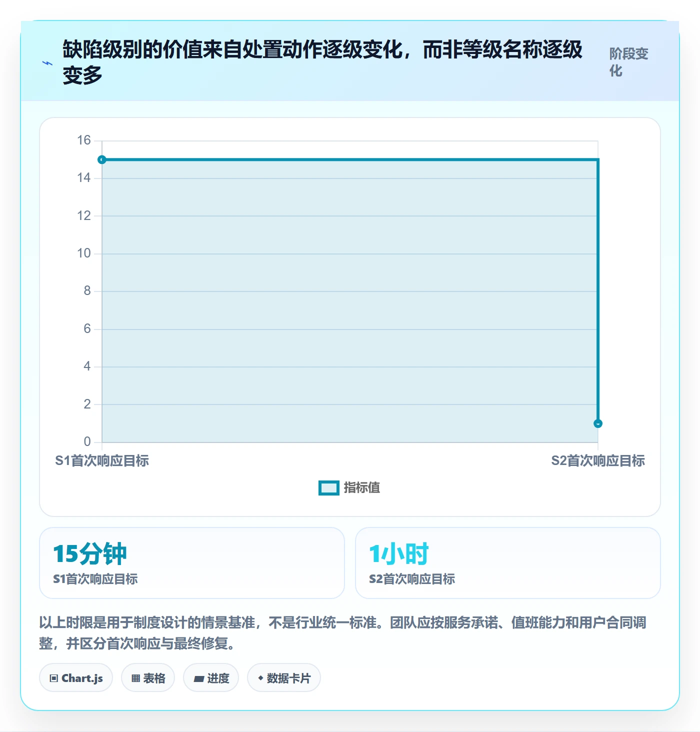
Task: Click the S1首次响应目标 data point on the chart
Action: [x=102, y=160]
